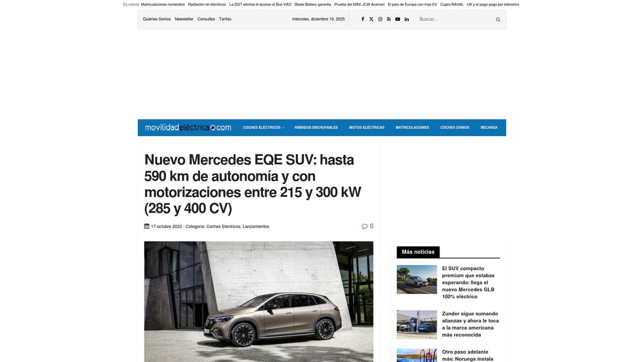Open the Recarga section
Image resolution: width=644 pixels, height=362 pixels.
click(489, 127)
